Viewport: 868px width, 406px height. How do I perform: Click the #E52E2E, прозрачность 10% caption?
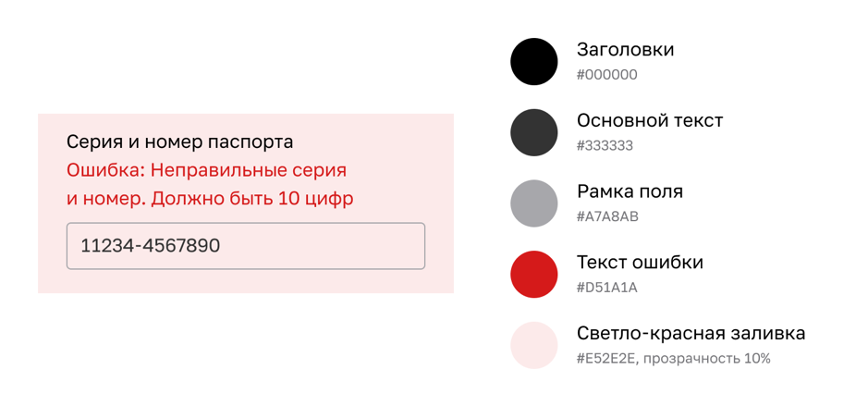point(673,359)
